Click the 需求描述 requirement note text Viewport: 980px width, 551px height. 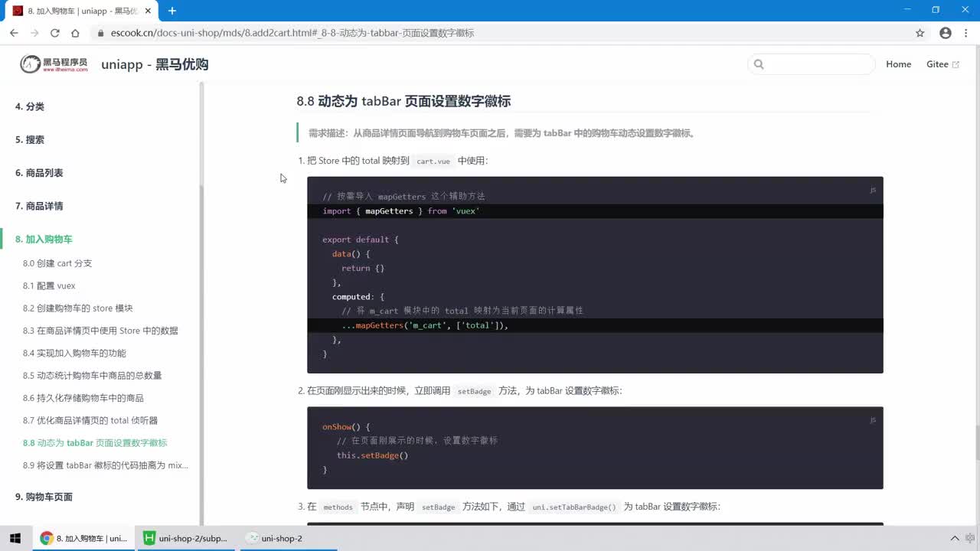coord(502,133)
